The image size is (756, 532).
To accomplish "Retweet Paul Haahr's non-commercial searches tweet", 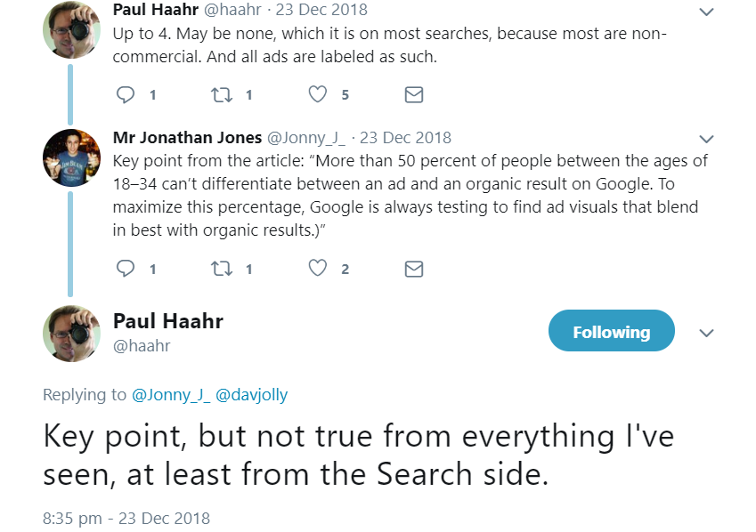I will point(220,94).
